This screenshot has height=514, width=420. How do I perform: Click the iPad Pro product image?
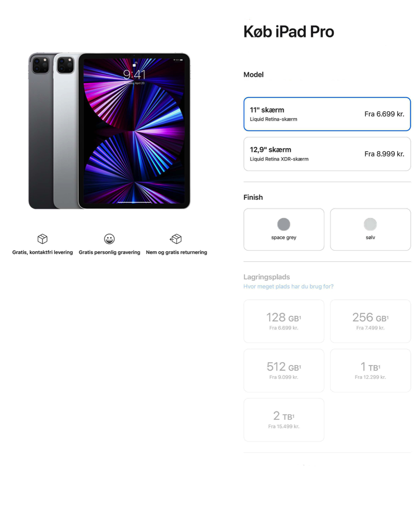pos(109,131)
